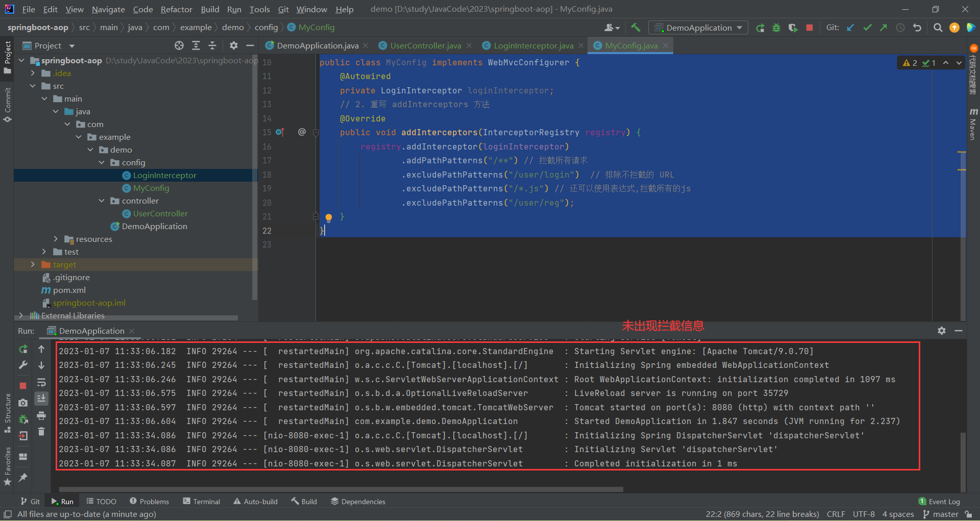The image size is (980, 521).
Task: Open Search Everywhere magnifier
Action: point(938,28)
